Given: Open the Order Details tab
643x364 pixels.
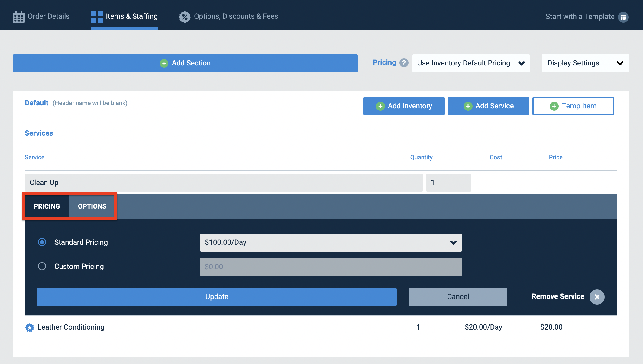Looking at the screenshot, I should coord(41,16).
